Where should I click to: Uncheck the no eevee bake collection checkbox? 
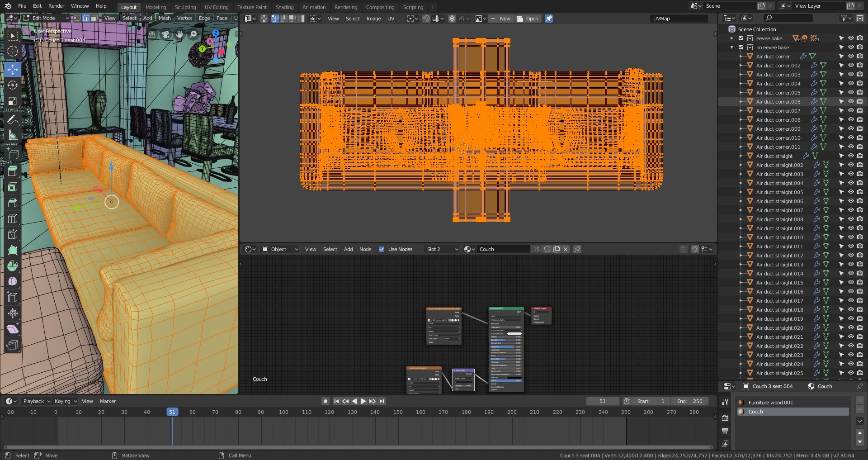tap(741, 47)
